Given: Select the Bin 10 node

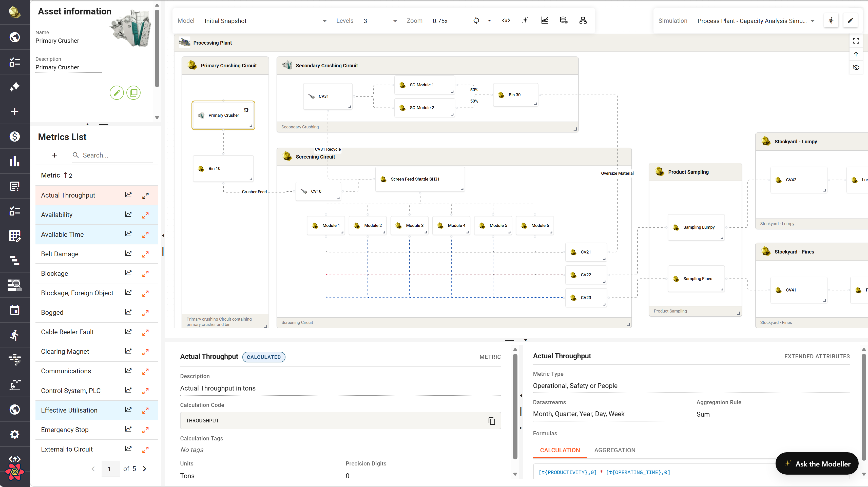Looking at the screenshot, I should point(223,168).
